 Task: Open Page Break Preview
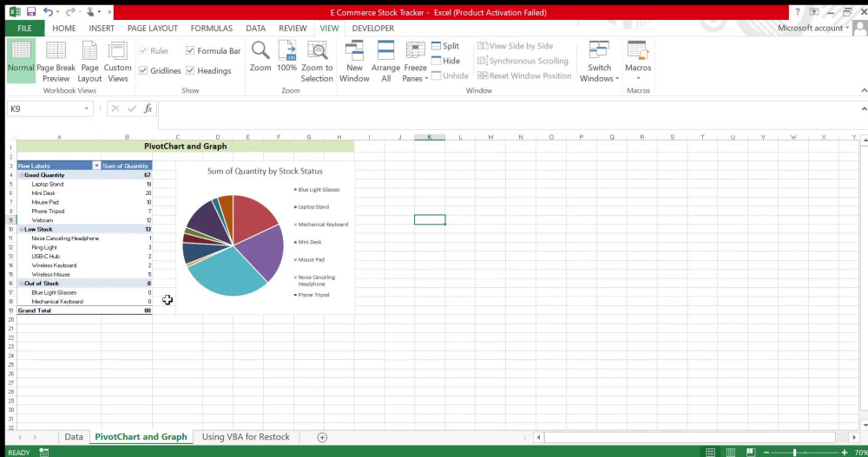(x=56, y=61)
